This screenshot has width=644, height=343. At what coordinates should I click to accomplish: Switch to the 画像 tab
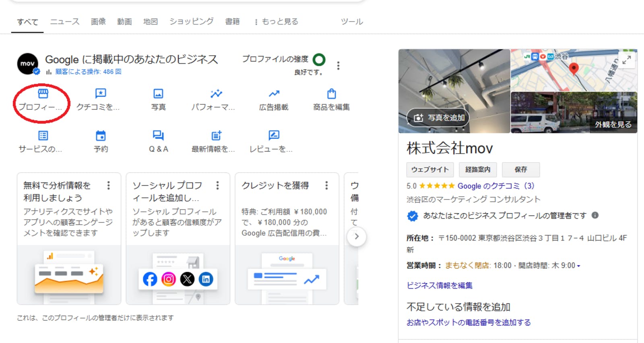[x=98, y=22]
